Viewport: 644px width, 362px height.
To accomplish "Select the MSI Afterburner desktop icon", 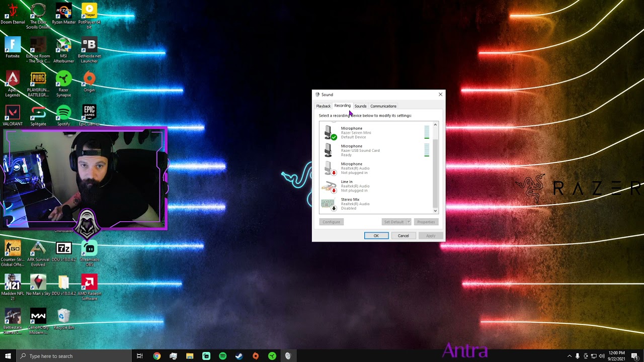I will [64, 50].
